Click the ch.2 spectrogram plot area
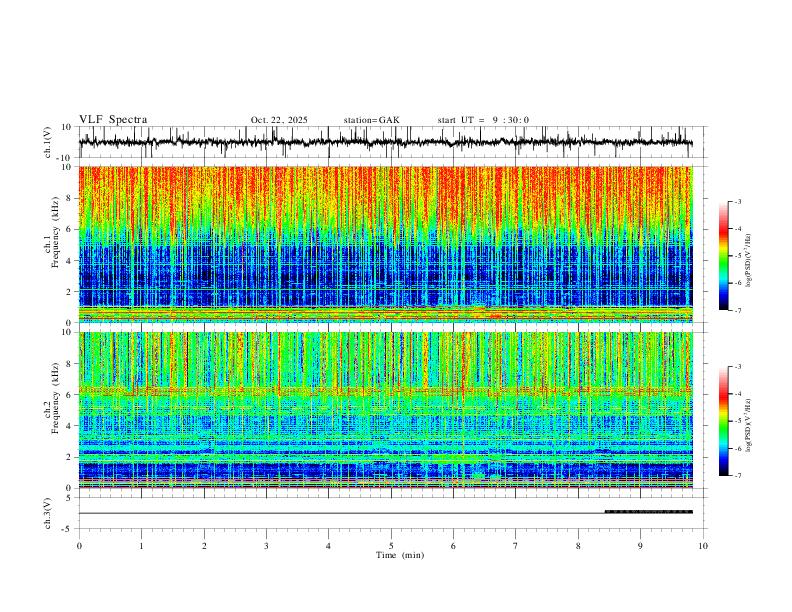Image resolution: width=792 pixels, height=612 pixels. pyautogui.click(x=385, y=410)
